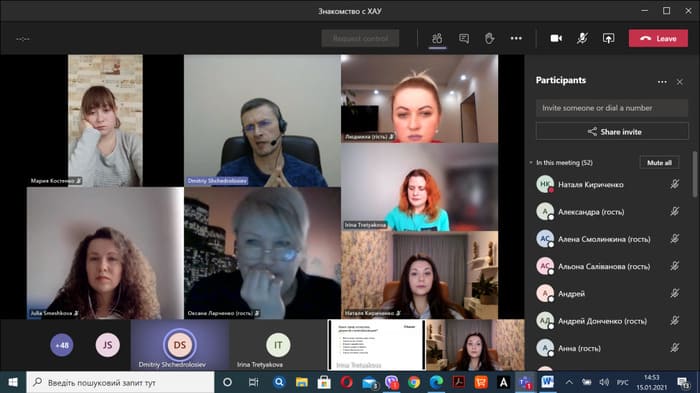Toggle the microphone mute icon in toolbar
This screenshot has height=393, width=700.
(x=582, y=38)
